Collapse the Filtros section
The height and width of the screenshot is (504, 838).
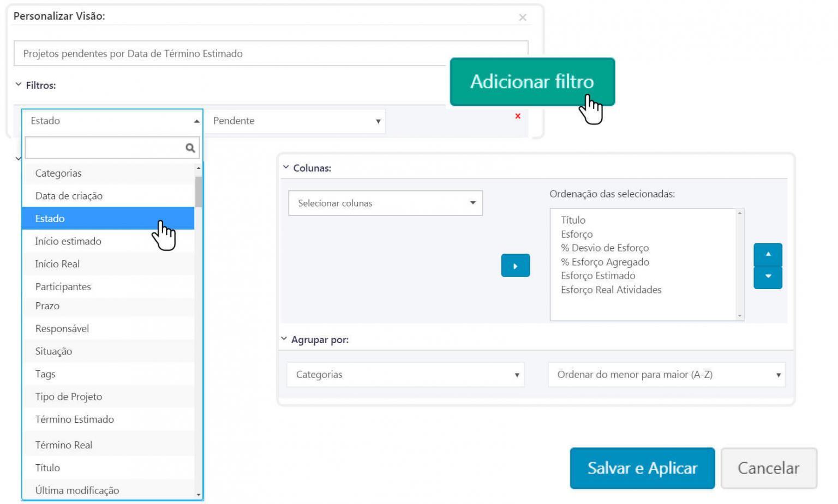point(18,85)
